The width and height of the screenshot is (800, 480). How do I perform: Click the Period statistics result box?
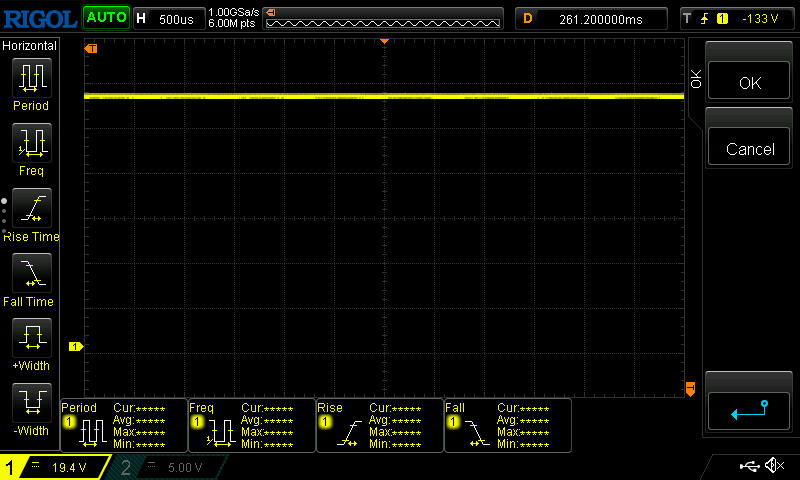coord(124,425)
